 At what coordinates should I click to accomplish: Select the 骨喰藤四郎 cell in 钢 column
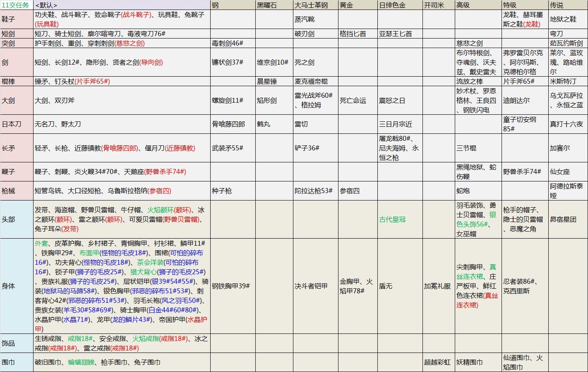click(228, 124)
